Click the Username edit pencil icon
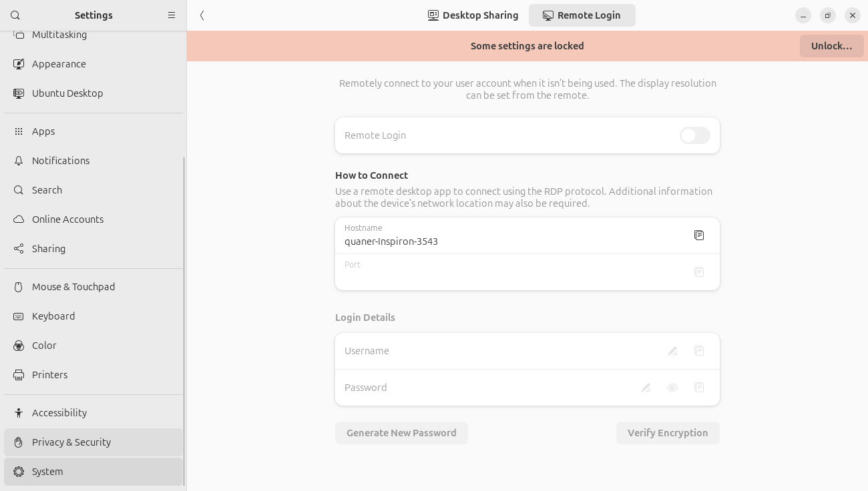Screen dimensions: 868x491 (672, 351)
